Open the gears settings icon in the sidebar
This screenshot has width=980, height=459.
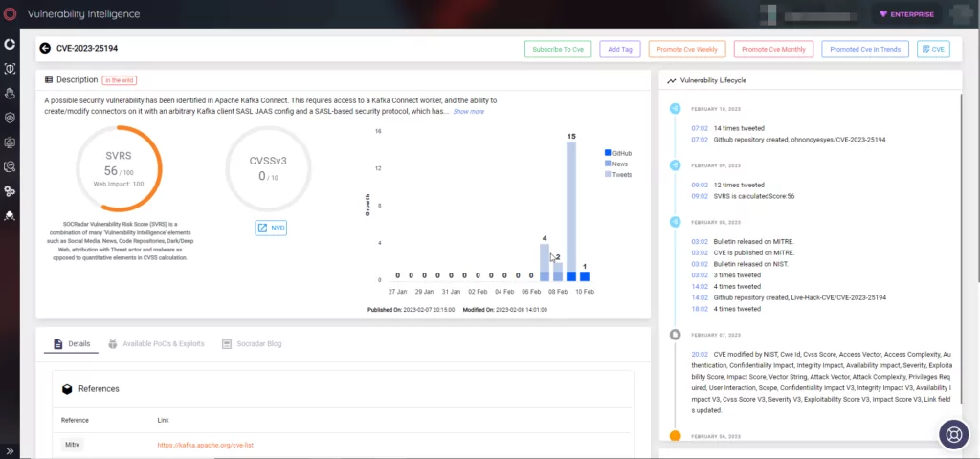coord(10,191)
